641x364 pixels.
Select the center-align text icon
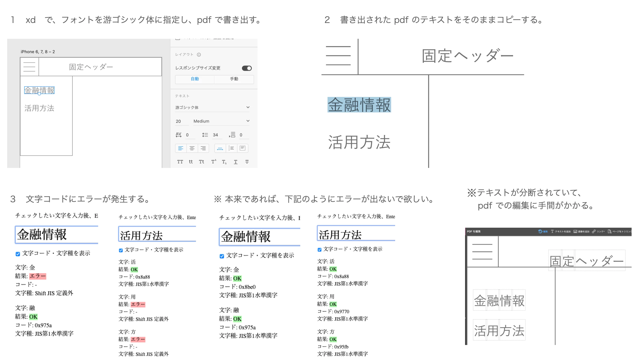point(192,148)
